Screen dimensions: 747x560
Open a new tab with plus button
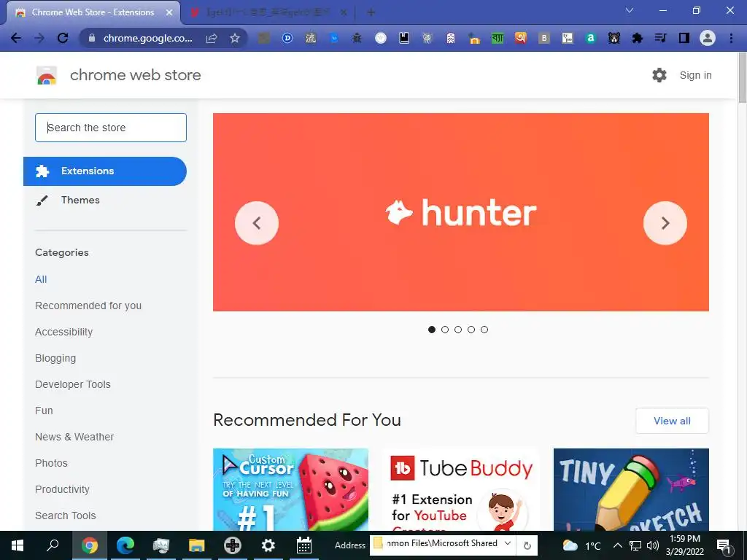coord(371,12)
